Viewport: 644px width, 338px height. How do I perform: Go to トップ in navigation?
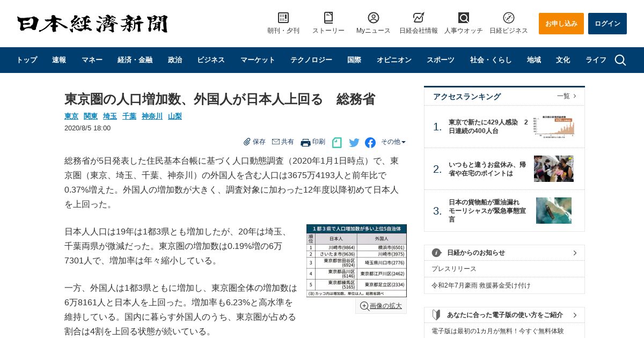(26, 60)
